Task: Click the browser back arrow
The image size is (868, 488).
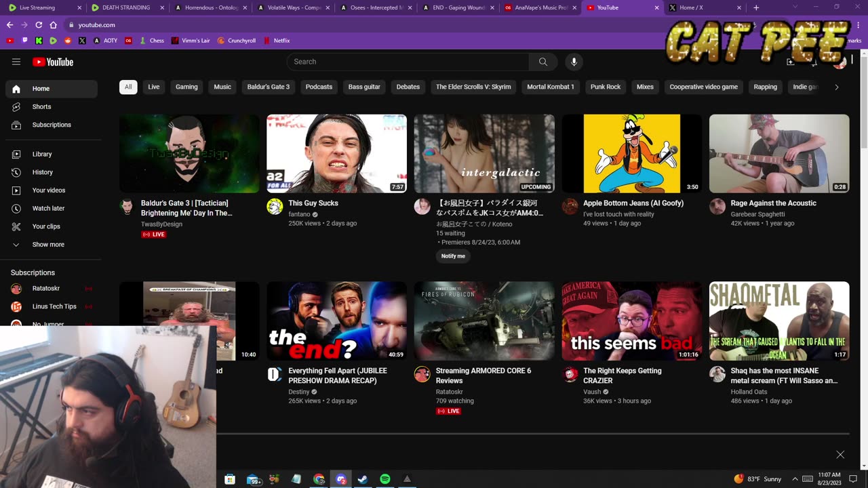Action: (9, 24)
